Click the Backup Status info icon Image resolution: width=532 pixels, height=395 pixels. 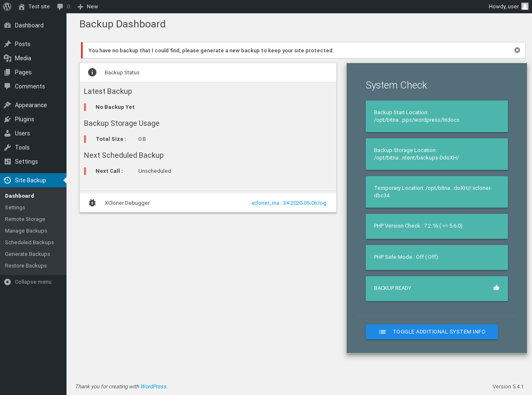click(x=92, y=72)
